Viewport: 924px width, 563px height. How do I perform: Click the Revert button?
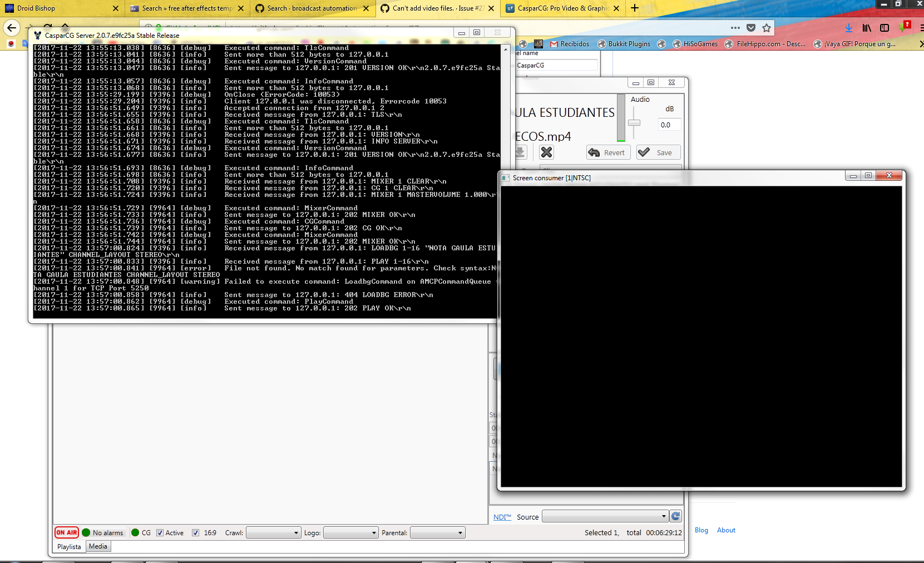[x=608, y=152]
